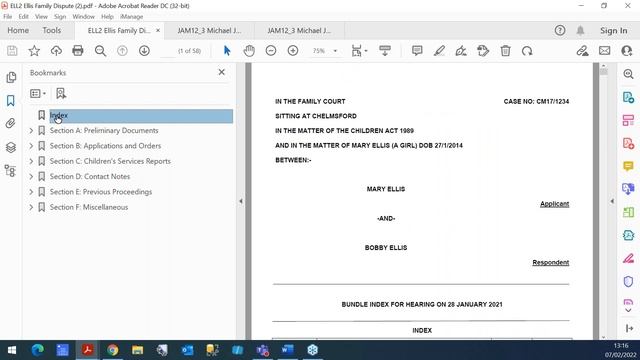Click the document vertical scrollbar thumb
The height and width of the screenshot is (360, 640).
click(x=604, y=71)
